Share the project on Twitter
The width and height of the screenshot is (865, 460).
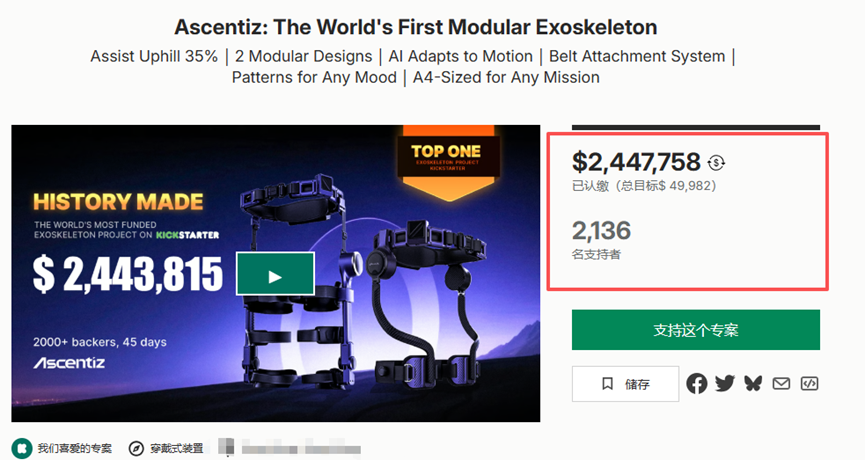click(725, 383)
